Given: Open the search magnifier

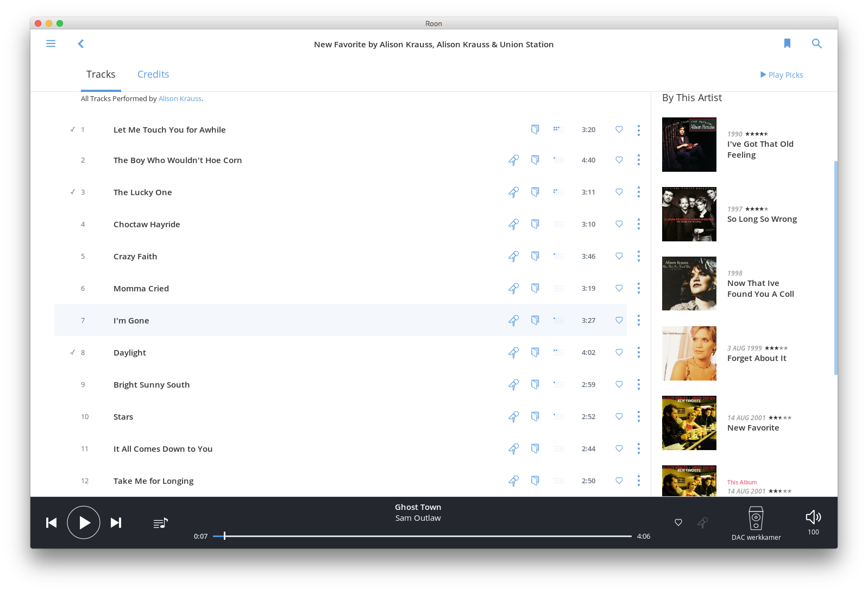Looking at the screenshot, I should coord(816,43).
